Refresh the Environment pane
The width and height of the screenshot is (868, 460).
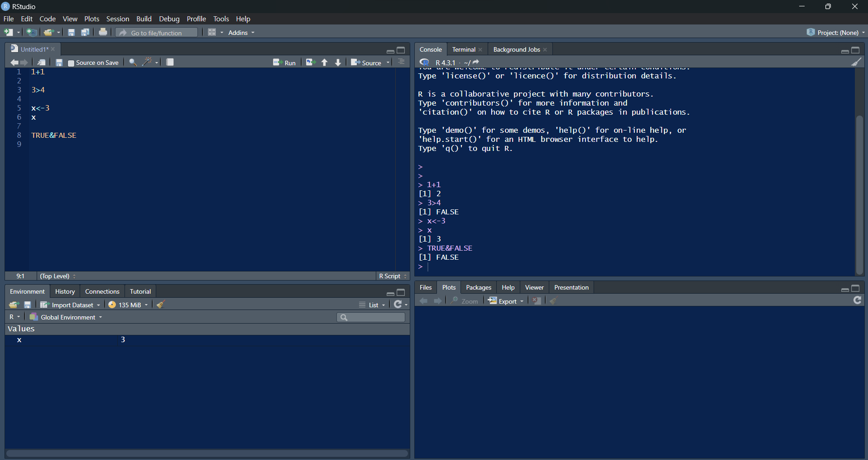coord(398,304)
